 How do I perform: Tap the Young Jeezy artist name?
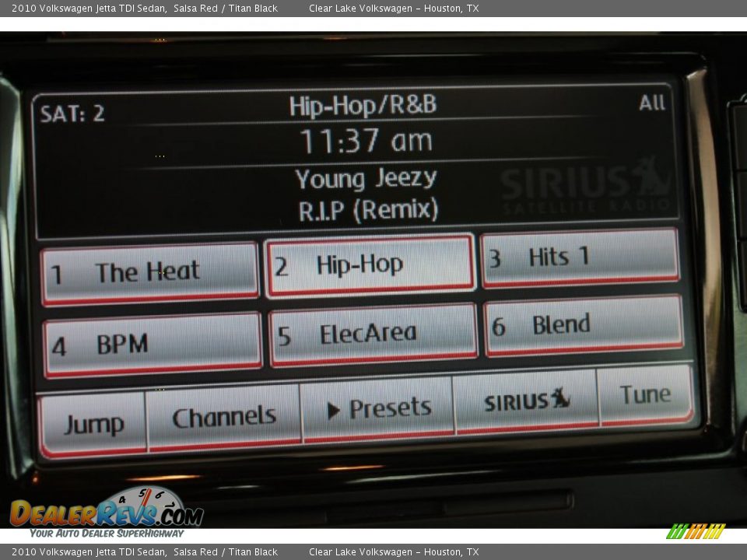pos(366,179)
